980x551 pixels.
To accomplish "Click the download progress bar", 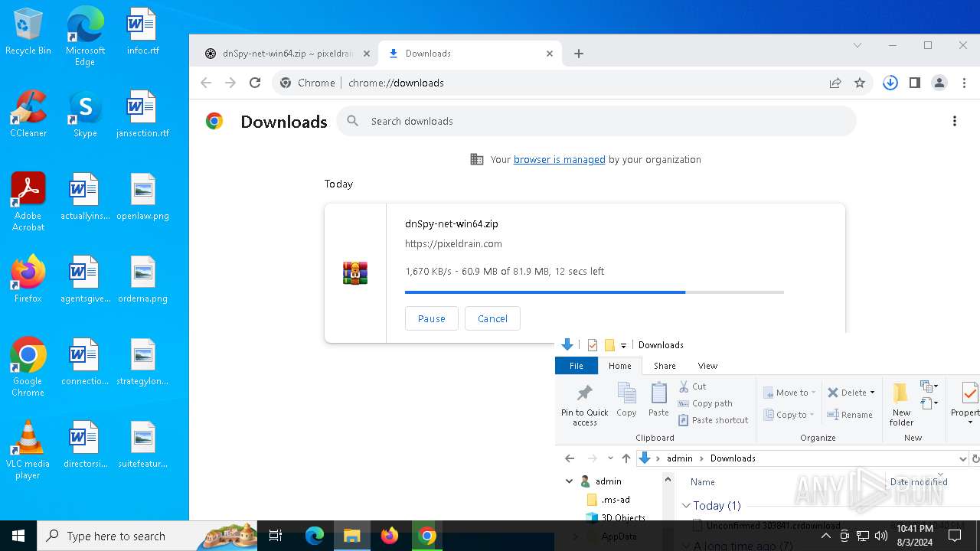I will click(x=594, y=292).
